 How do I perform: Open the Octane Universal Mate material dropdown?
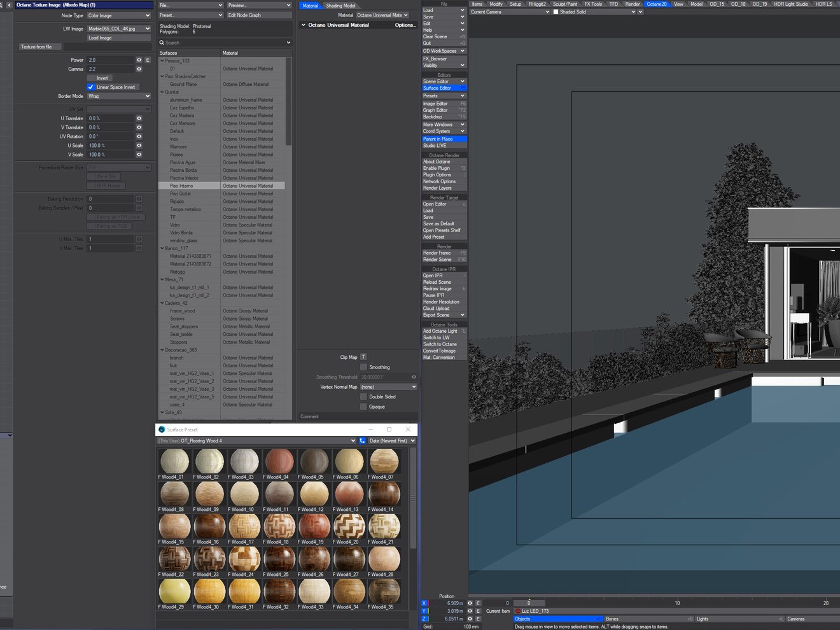coord(382,15)
